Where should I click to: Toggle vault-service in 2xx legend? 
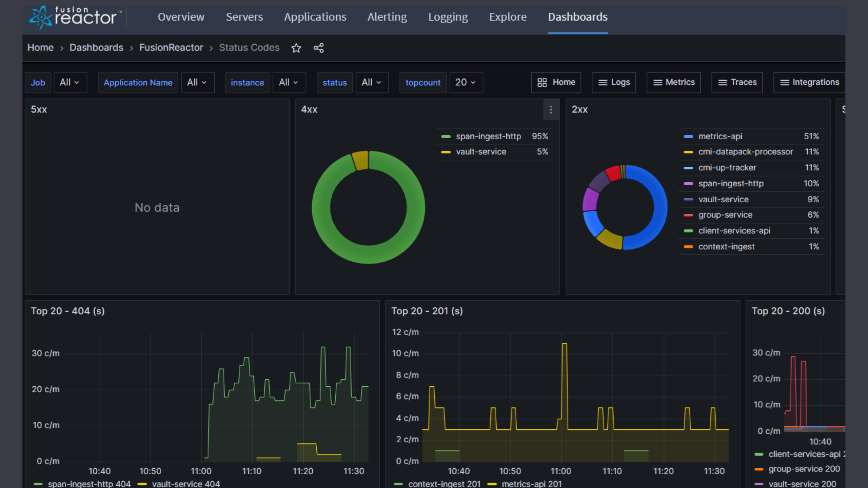pos(723,199)
